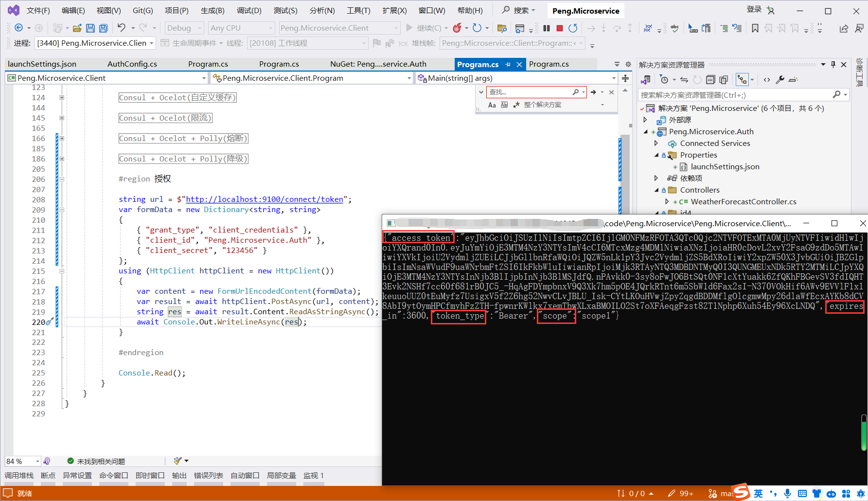Open a file using the folder icon
The image size is (868, 501).
click(77, 28)
